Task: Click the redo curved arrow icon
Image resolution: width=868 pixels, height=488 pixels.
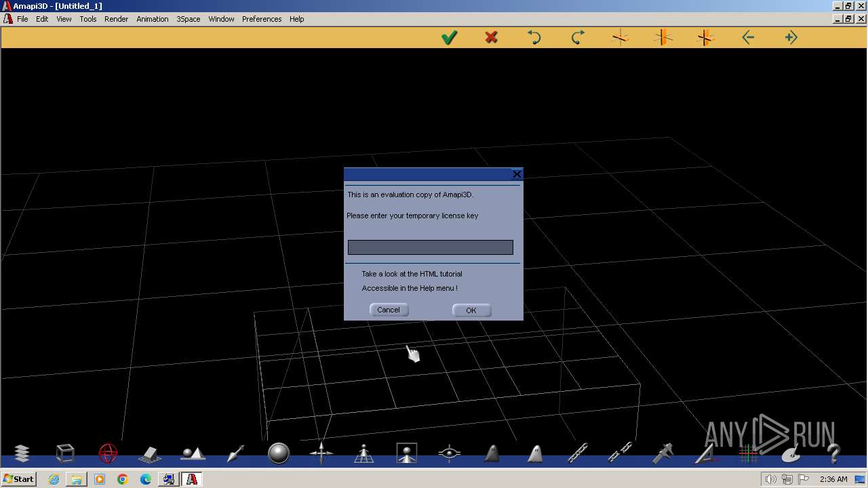Action: [x=578, y=37]
